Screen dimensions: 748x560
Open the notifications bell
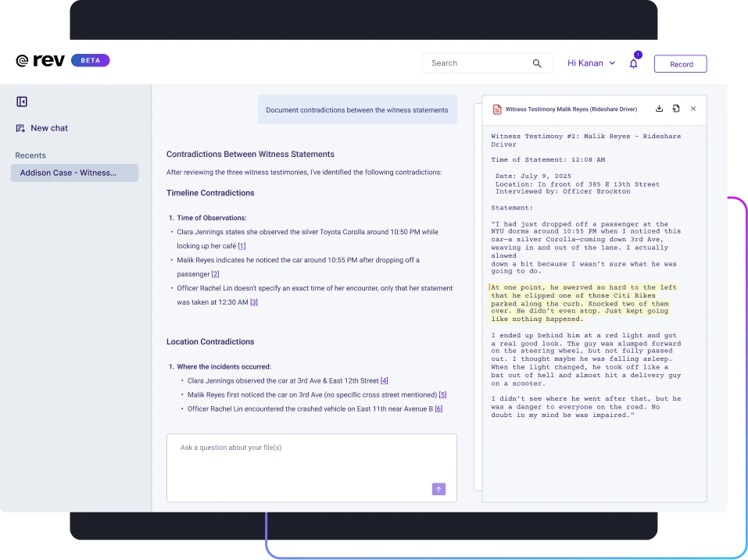click(x=633, y=64)
